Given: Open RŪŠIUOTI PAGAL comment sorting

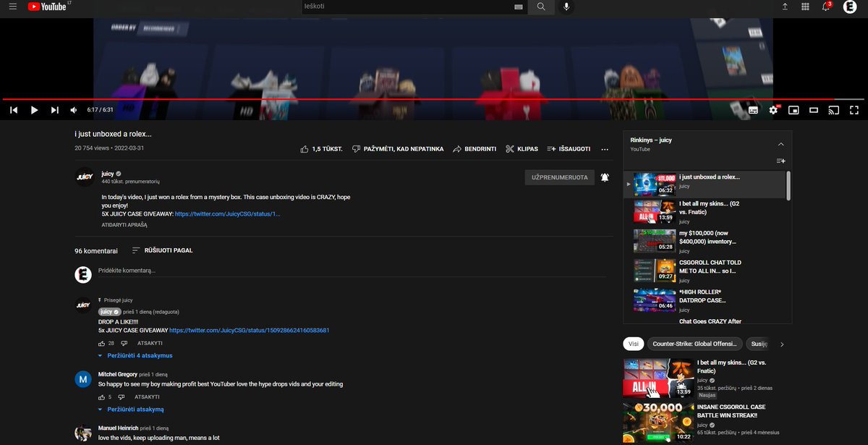Looking at the screenshot, I should 162,250.
